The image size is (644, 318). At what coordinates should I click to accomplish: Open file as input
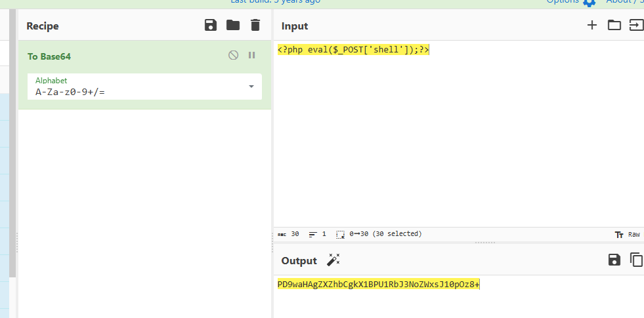pyautogui.click(x=636, y=26)
